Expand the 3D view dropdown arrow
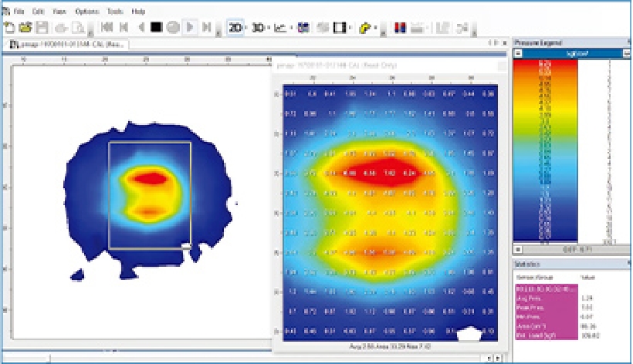The image size is (633, 364). [269, 29]
